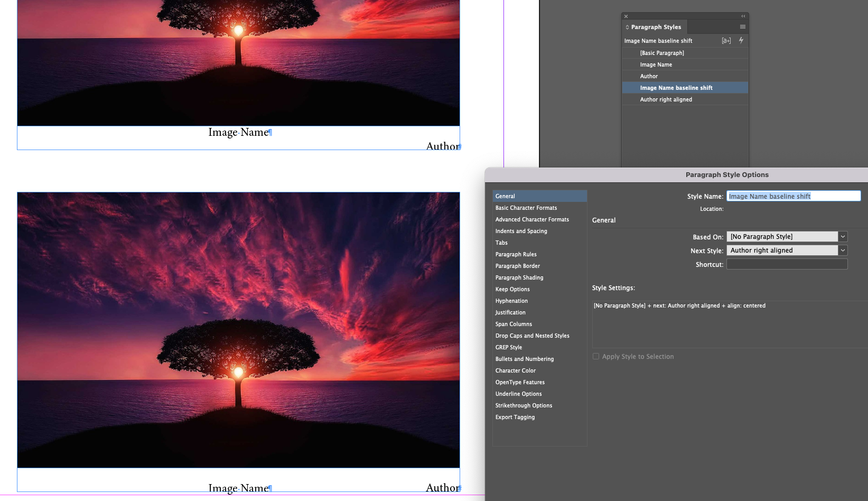Open the Next Style dropdown
The height and width of the screenshot is (501, 868).
(782, 250)
